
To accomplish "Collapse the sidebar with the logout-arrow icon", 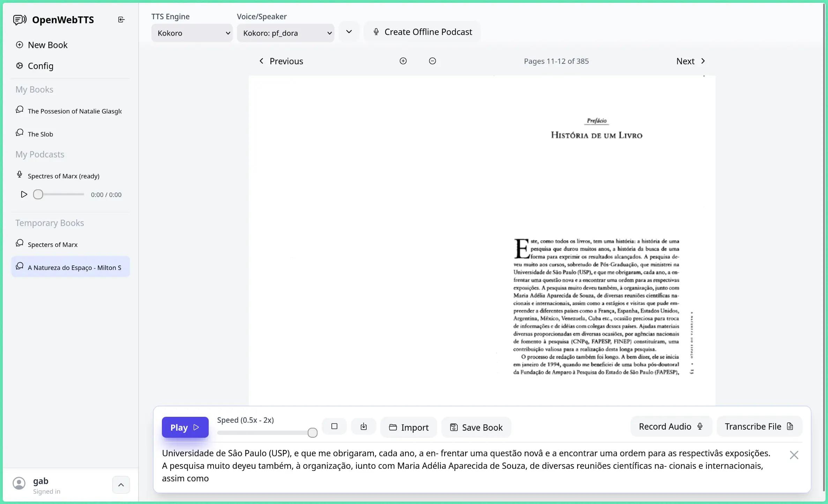I will (x=121, y=20).
